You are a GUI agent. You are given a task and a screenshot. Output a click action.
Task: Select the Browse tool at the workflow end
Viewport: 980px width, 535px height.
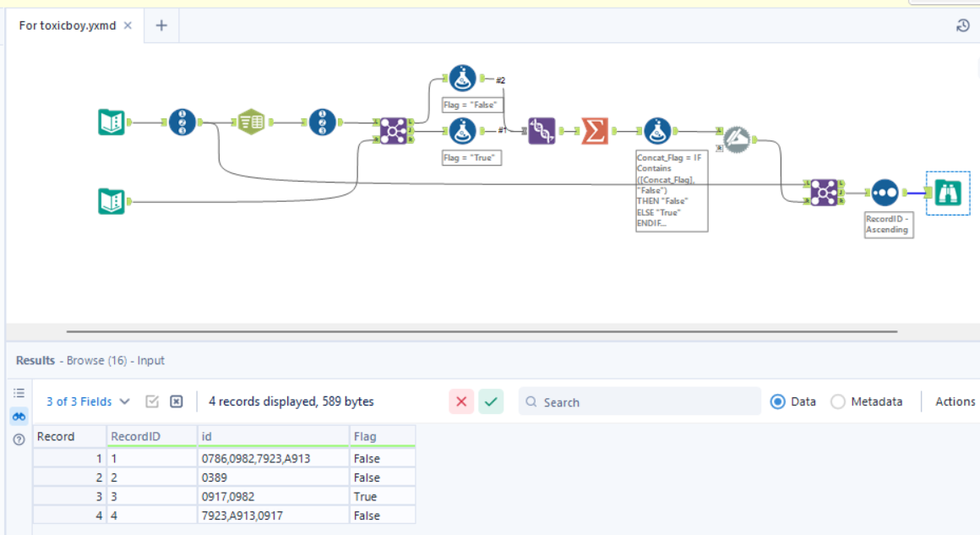[x=950, y=194]
